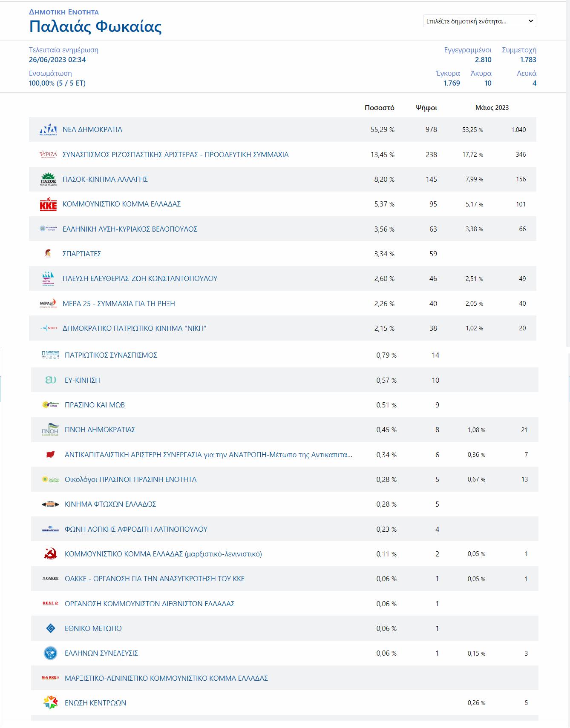Click the Κίνημα Φτωχών Ελλάδος logo

pos(50,504)
